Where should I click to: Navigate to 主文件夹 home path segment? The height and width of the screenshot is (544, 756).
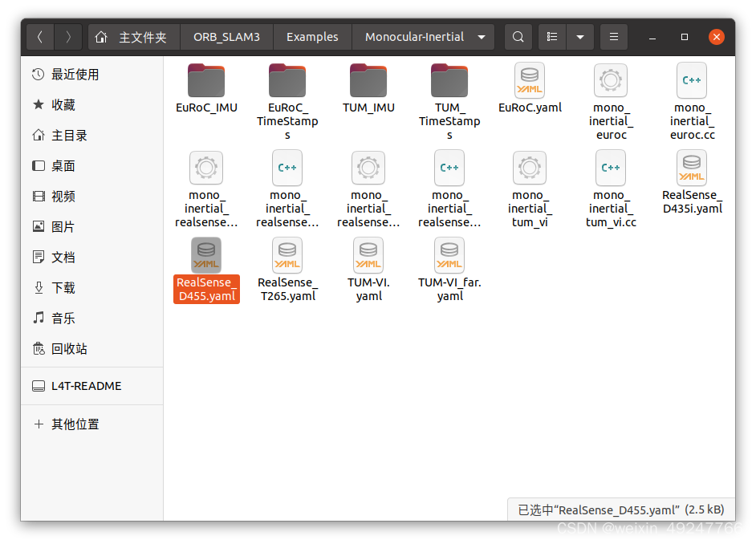click(134, 37)
